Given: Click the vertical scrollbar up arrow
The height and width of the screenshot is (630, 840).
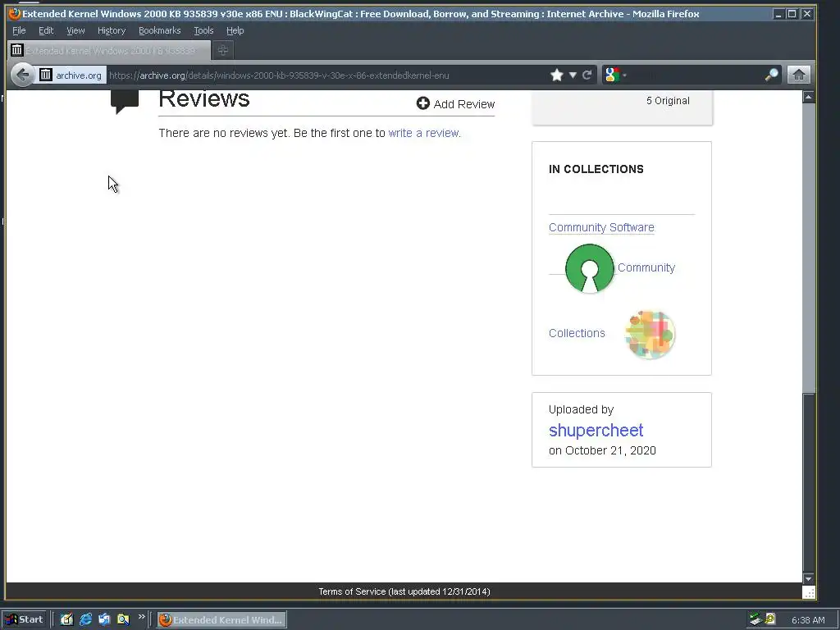Looking at the screenshot, I should tap(809, 97).
